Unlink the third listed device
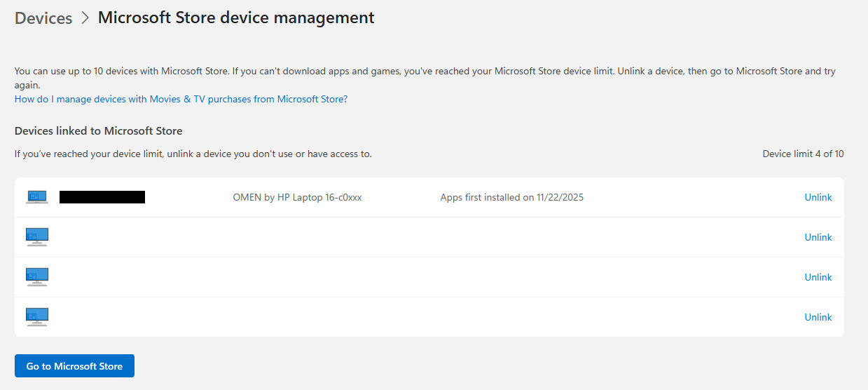Screen dimensions: 868x390 point(818,277)
